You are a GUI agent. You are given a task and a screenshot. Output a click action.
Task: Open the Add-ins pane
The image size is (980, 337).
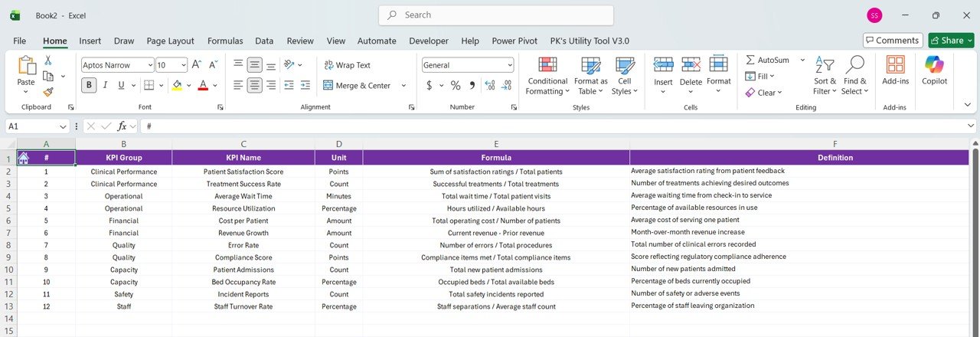[x=895, y=70]
